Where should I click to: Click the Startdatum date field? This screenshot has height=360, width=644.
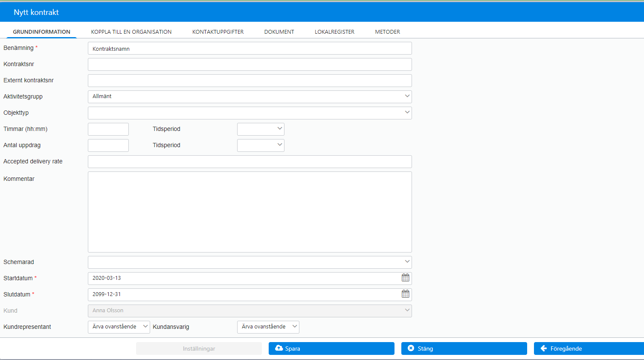(250, 279)
